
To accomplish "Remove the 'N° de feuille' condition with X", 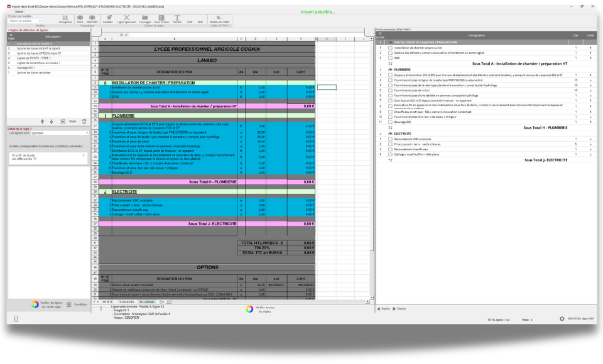I will click(84, 156).
